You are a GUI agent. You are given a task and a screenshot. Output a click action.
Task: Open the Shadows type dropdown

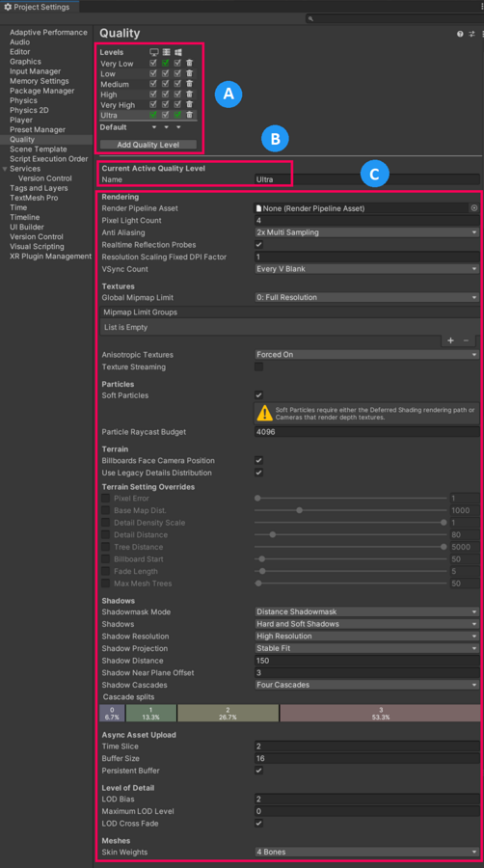[367, 624]
